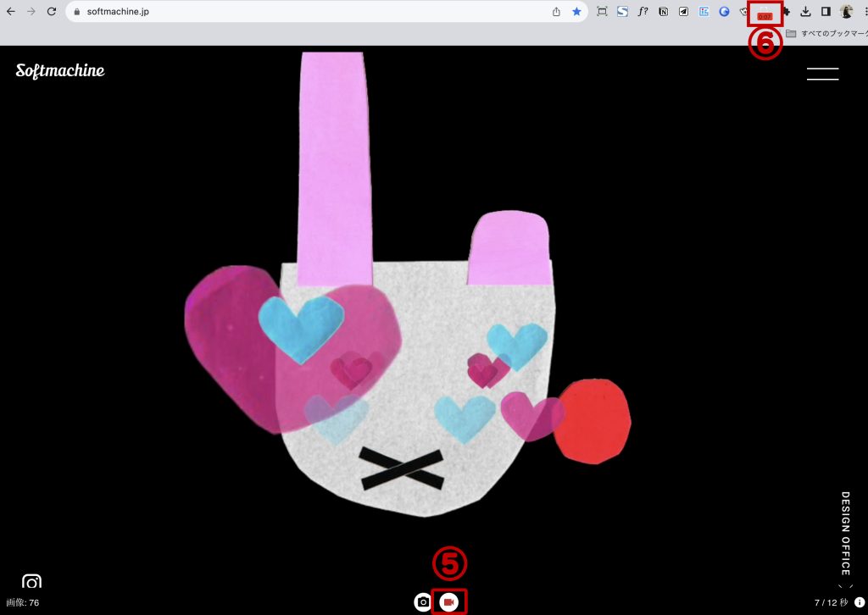Click the 7 / 12 秒 timer text
This screenshot has height=615, width=868.
pyautogui.click(x=831, y=602)
